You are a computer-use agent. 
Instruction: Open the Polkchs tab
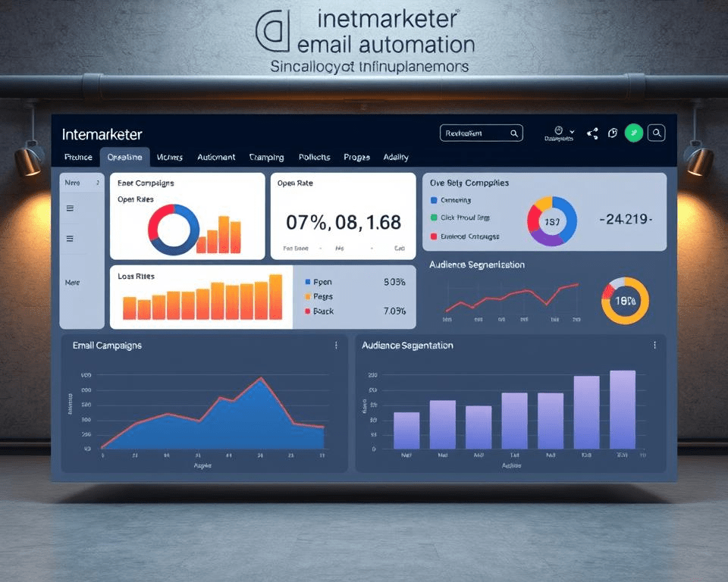314,158
